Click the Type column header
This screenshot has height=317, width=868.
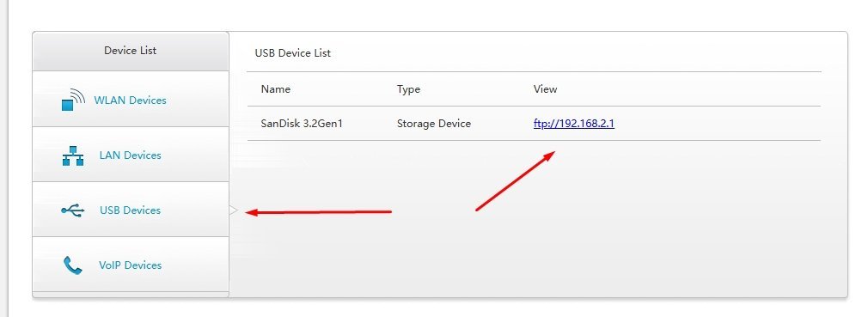coord(408,89)
